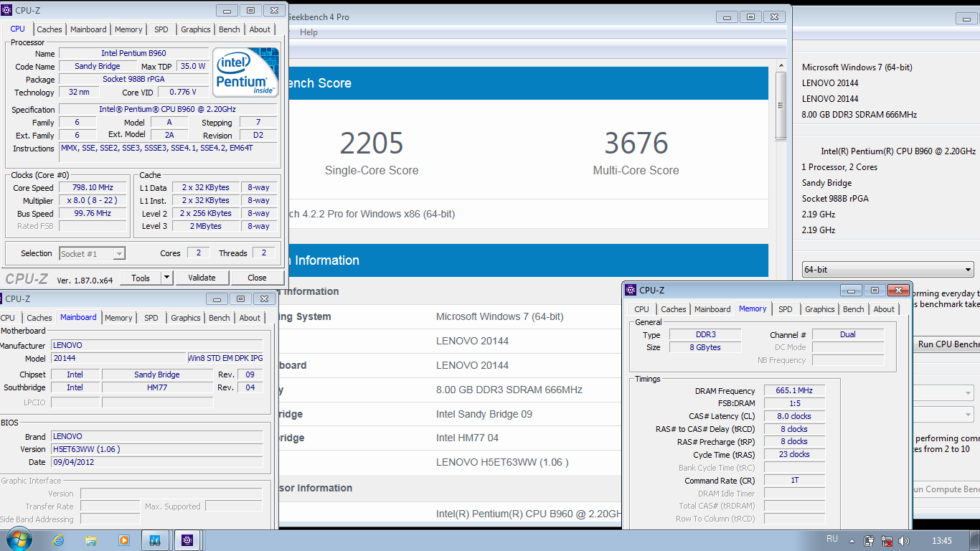Image resolution: width=980 pixels, height=551 pixels.
Task: Open Graphics tab in the Mainboard window
Action: (186, 318)
